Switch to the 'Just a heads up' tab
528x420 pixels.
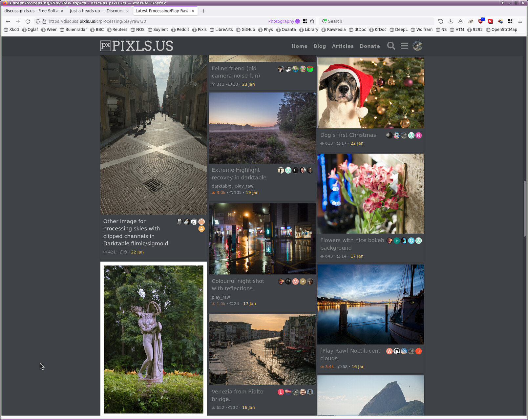97,11
